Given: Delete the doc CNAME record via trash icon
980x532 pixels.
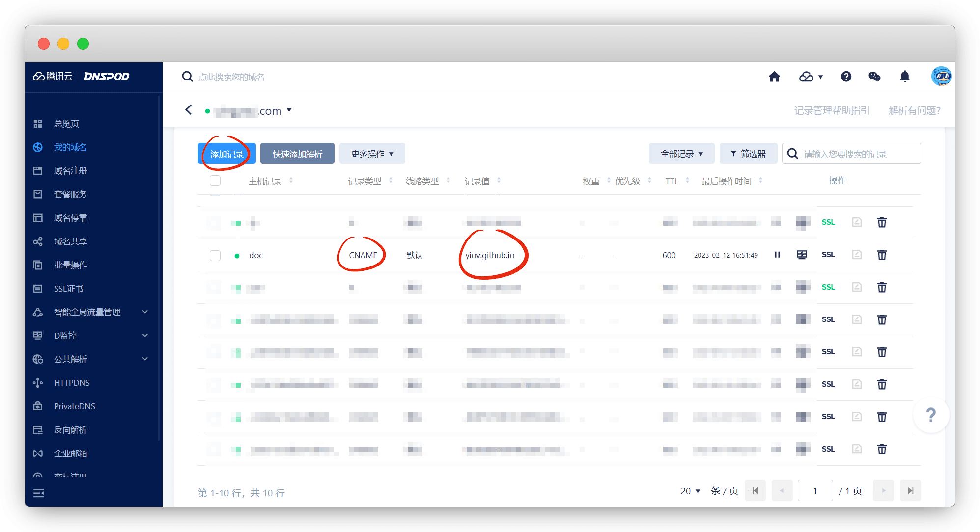Looking at the screenshot, I should (x=882, y=255).
